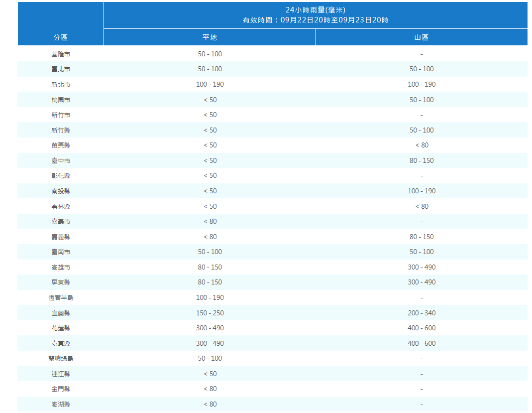Click the 24小時雨量(毫米) table title
The width and height of the screenshot is (532, 413).
point(315,10)
